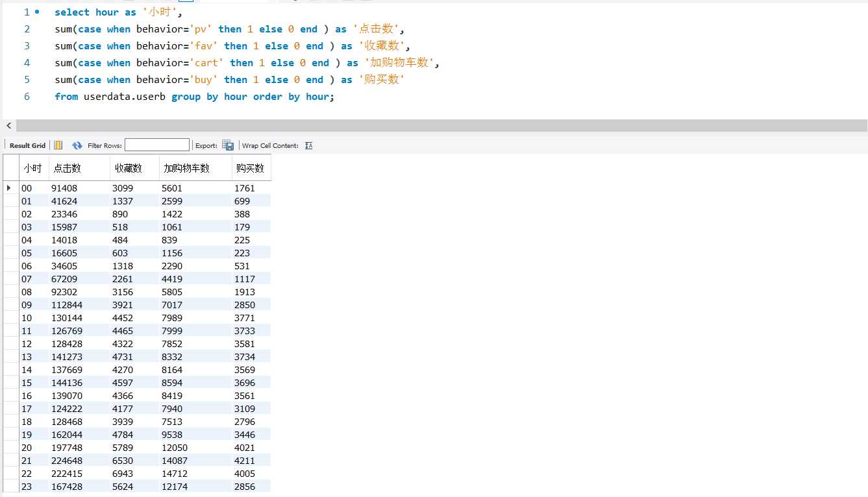
Task: Select cell 34605 in hour 06 row
Action: (x=79, y=266)
